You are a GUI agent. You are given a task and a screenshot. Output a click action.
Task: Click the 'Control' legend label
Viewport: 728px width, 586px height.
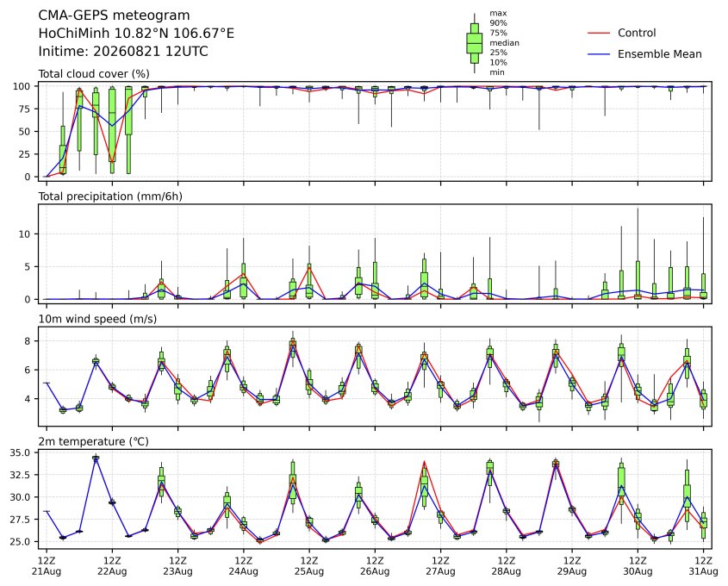tap(637, 33)
